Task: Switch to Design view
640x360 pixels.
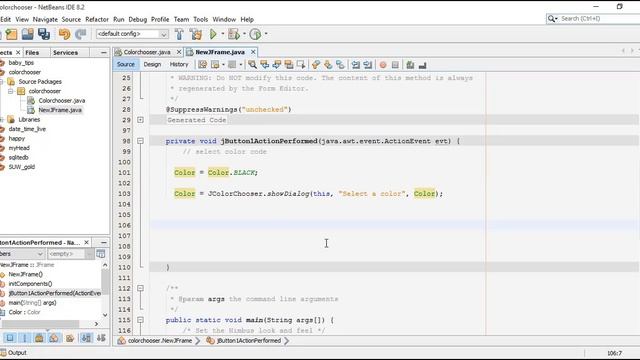Action: click(x=152, y=64)
